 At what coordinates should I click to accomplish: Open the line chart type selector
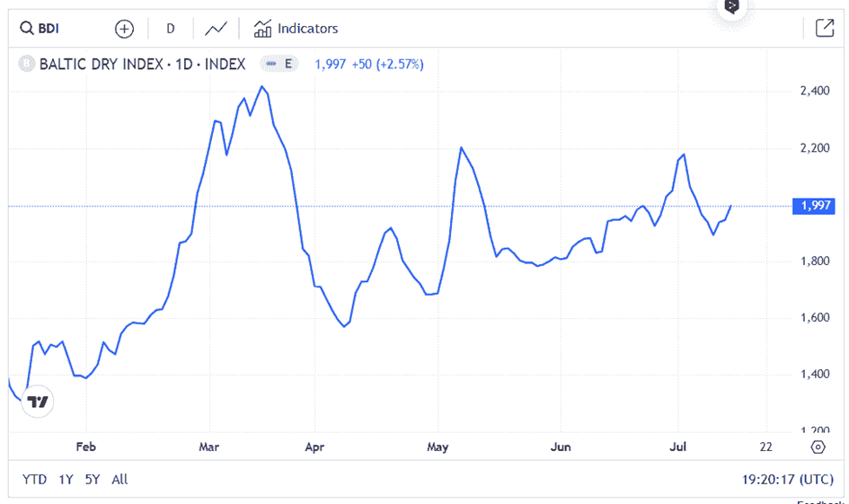(216, 29)
